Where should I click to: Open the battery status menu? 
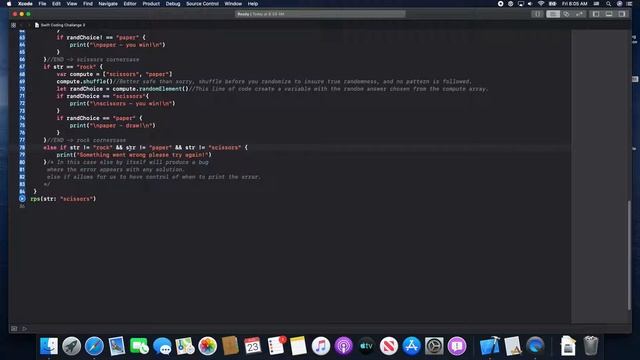(x=552, y=4)
